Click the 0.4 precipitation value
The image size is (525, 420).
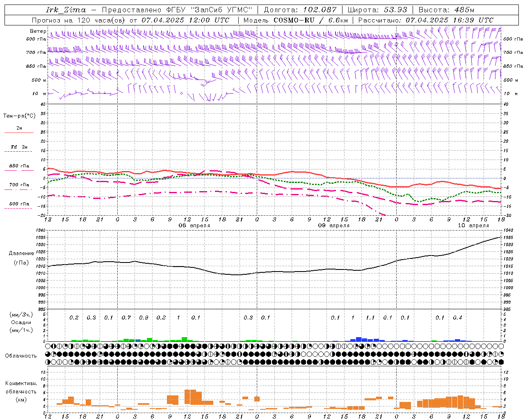458,318
